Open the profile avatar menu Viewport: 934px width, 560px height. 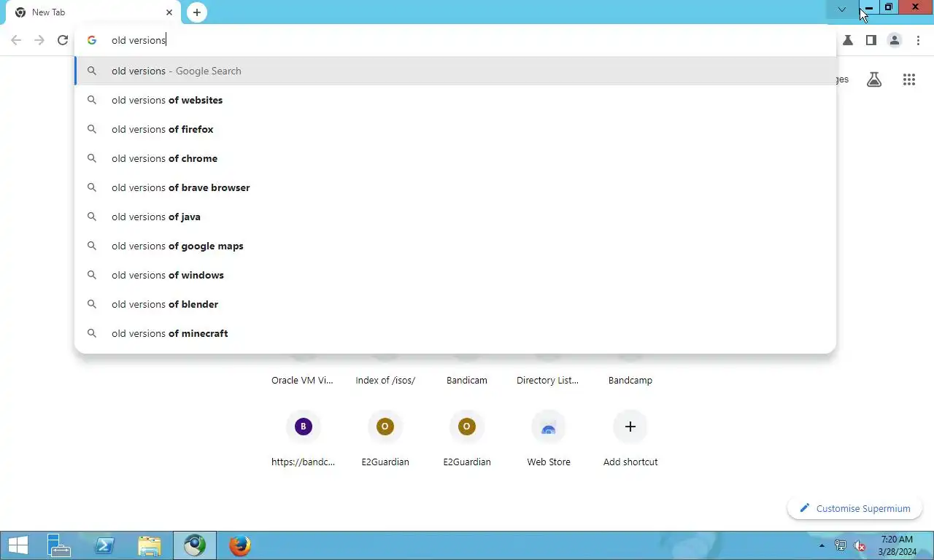[895, 40]
